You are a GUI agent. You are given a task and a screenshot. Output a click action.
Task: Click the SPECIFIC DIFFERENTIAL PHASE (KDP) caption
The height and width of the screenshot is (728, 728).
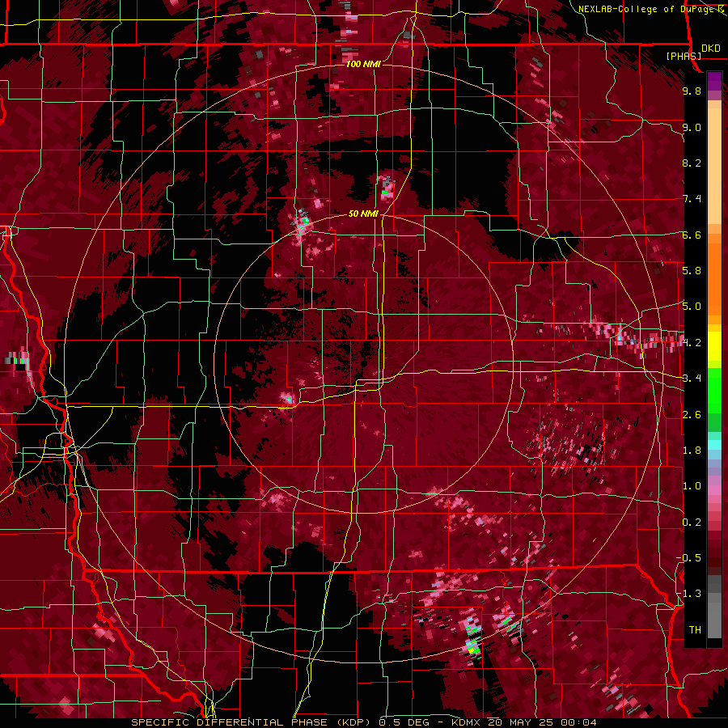click(x=252, y=722)
